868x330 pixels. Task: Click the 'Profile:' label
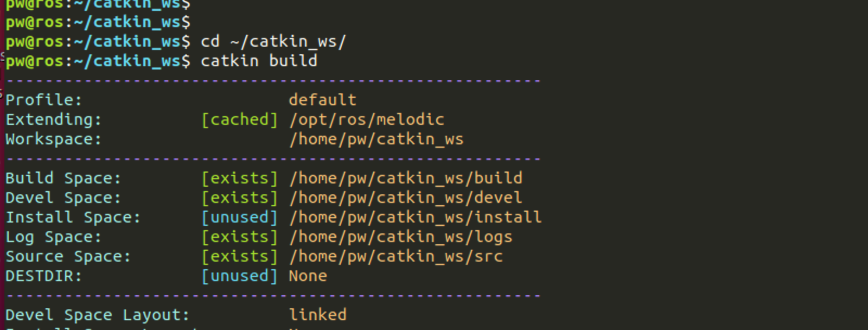pos(43,100)
